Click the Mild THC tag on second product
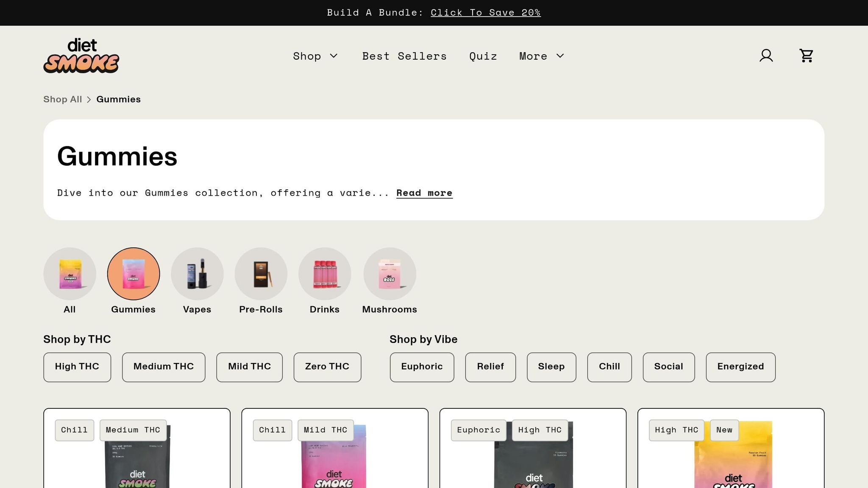 325,430
